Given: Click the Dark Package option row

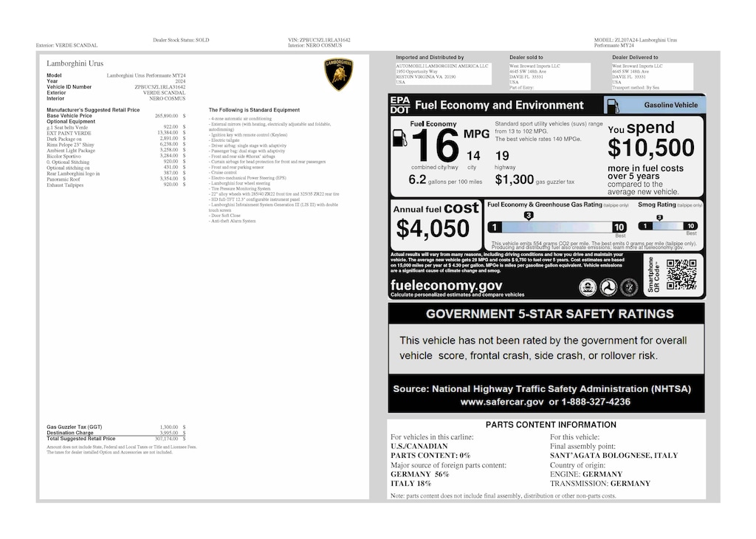Looking at the screenshot, I should 116,139.
